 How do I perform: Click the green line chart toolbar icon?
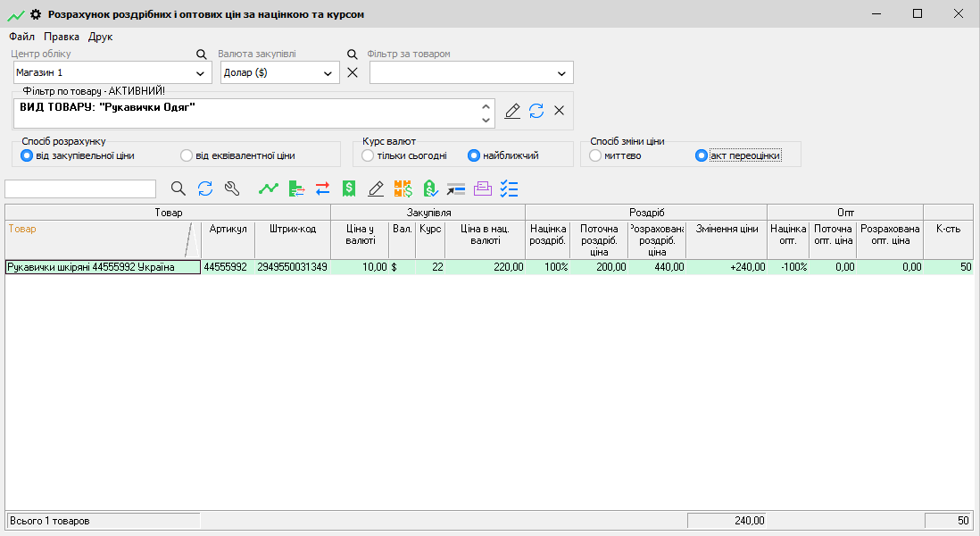coord(268,188)
